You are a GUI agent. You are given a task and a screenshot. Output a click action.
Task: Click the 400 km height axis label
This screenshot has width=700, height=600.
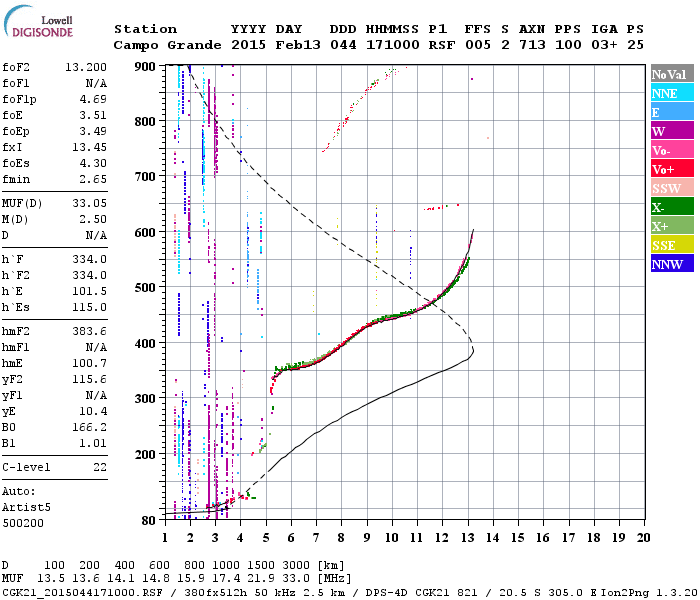click(x=145, y=343)
